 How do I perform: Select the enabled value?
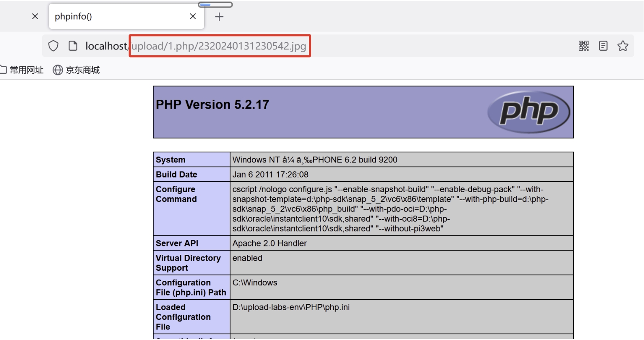point(247,258)
